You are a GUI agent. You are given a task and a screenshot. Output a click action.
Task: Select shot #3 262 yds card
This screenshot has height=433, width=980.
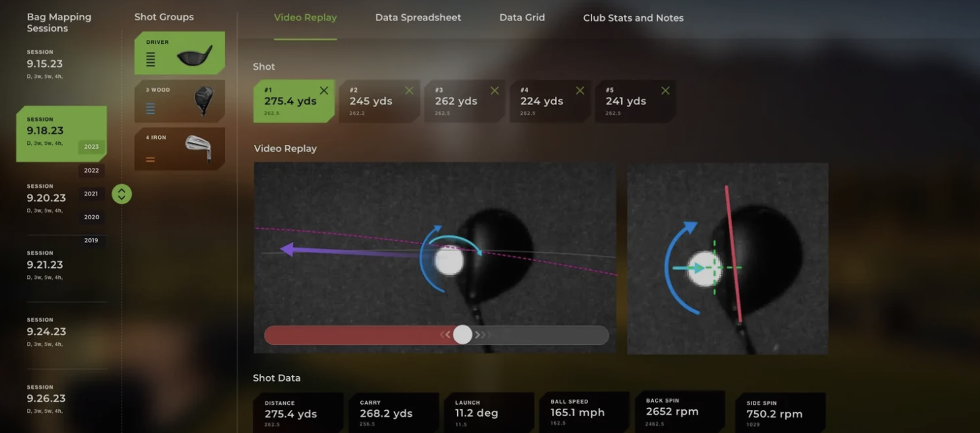pos(465,101)
